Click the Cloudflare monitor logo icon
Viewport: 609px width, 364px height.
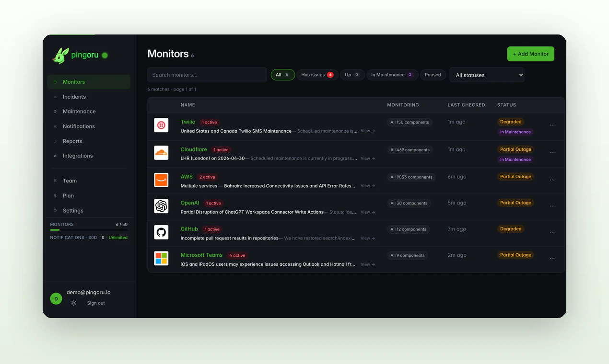[161, 153]
